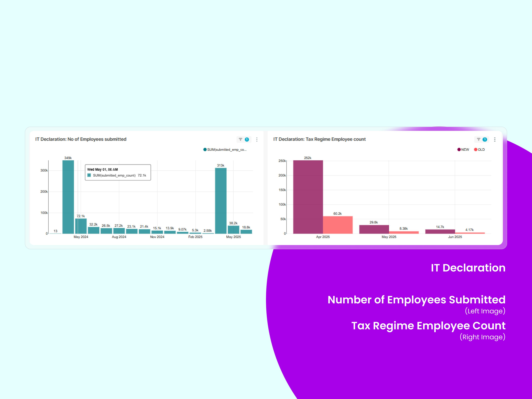Viewport: 532px width, 399px height.
Task: Toggle SUM(submitted_emp_co... legend entry
Action: coord(225,150)
